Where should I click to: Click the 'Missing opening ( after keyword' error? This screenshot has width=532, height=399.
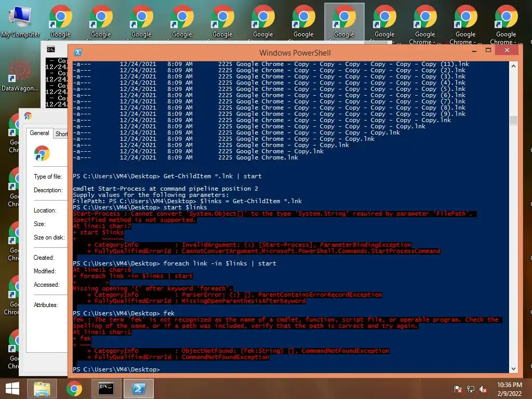point(153,288)
